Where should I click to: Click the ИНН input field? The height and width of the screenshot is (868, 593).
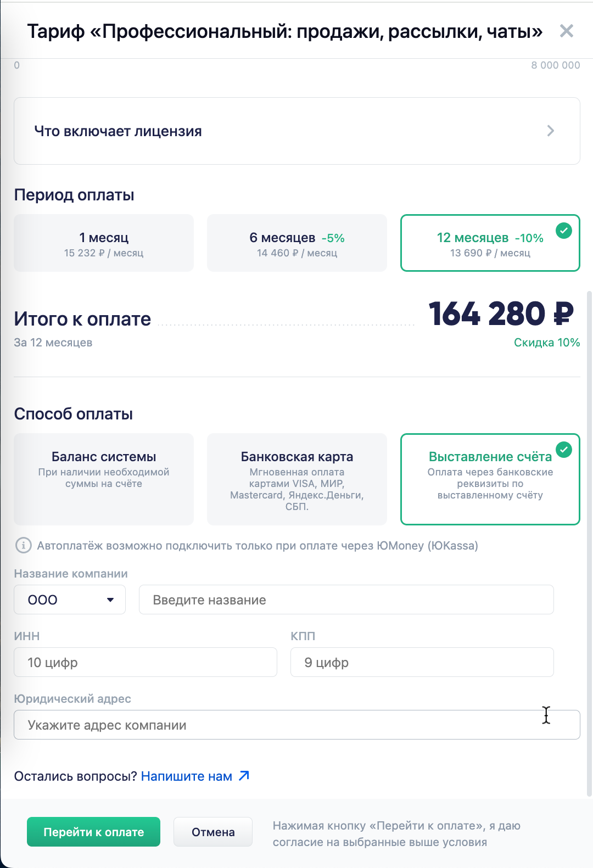(x=146, y=662)
